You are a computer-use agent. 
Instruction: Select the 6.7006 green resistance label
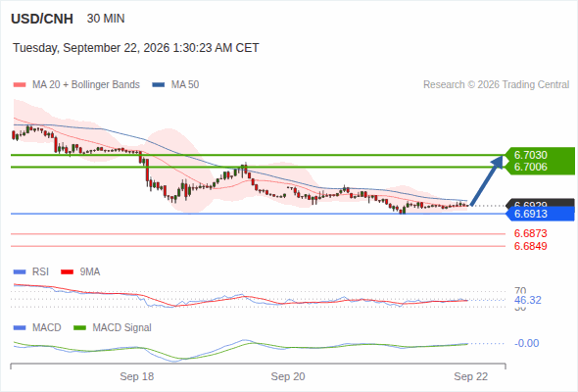tap(530, 167)
